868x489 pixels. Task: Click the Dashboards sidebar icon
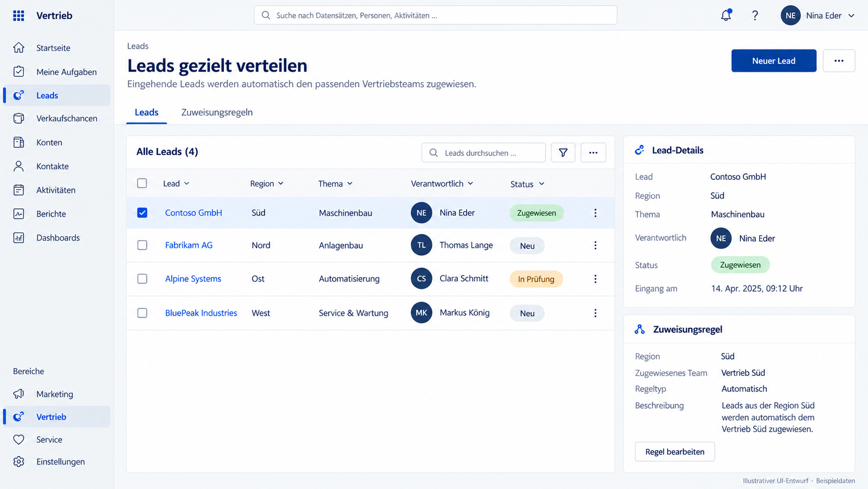[19, 237]
